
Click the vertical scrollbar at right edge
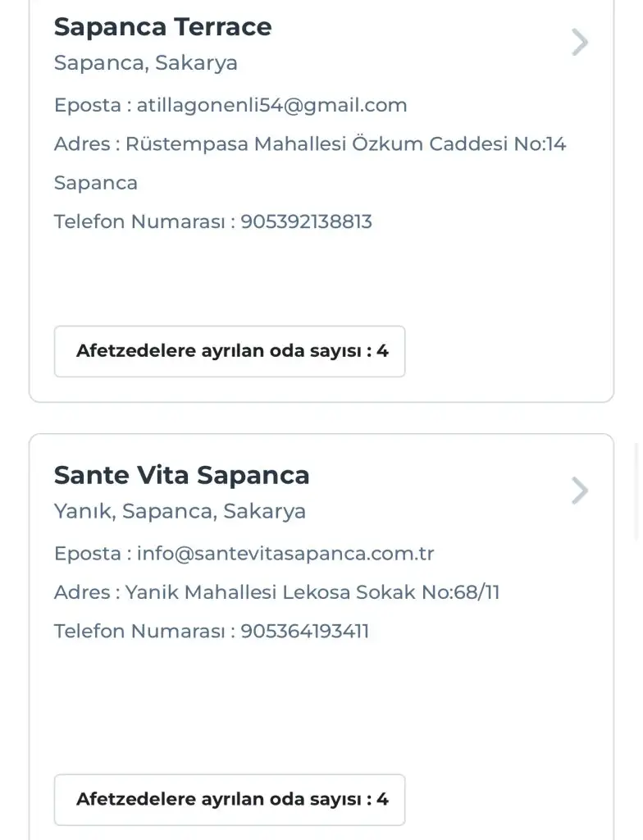(638, 492)
